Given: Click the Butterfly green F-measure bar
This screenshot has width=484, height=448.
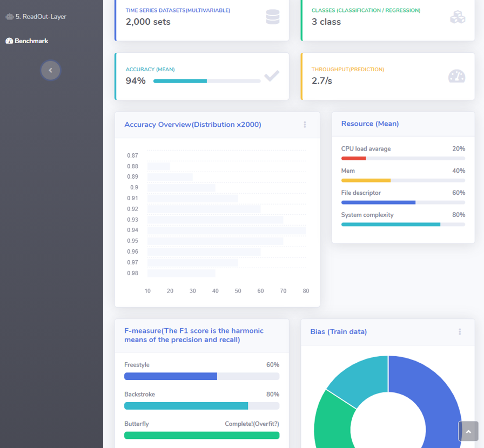Looking at the screenshot, I should point(202,436).
